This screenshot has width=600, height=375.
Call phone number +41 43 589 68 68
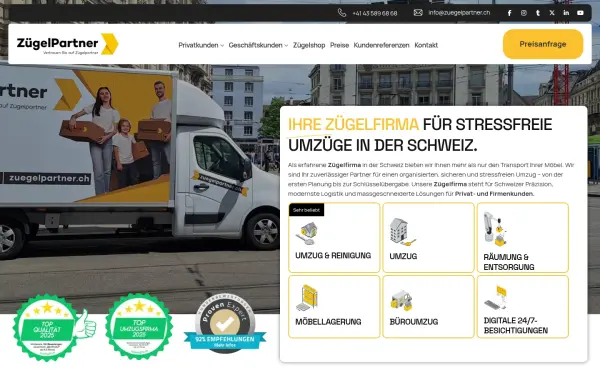375,13
